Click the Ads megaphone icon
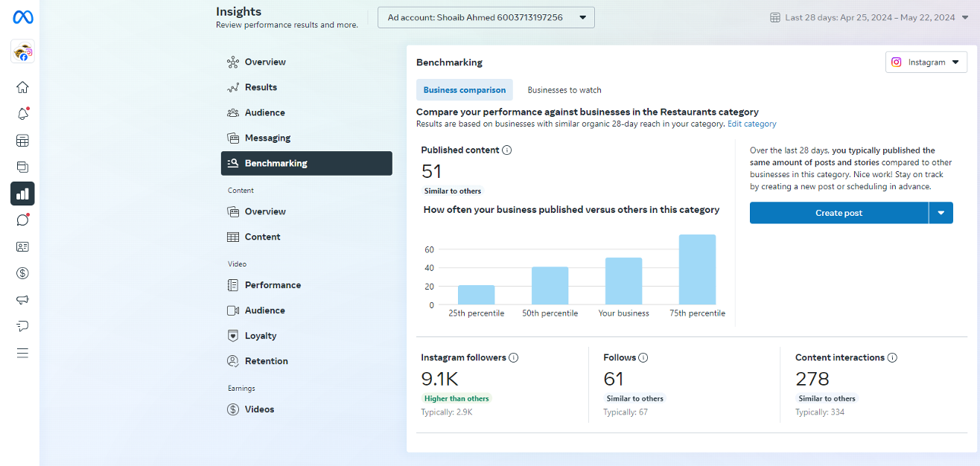Image resolution: width=980 pixels, height=466 pixels. pyautogui.click(x=22, y=300)
